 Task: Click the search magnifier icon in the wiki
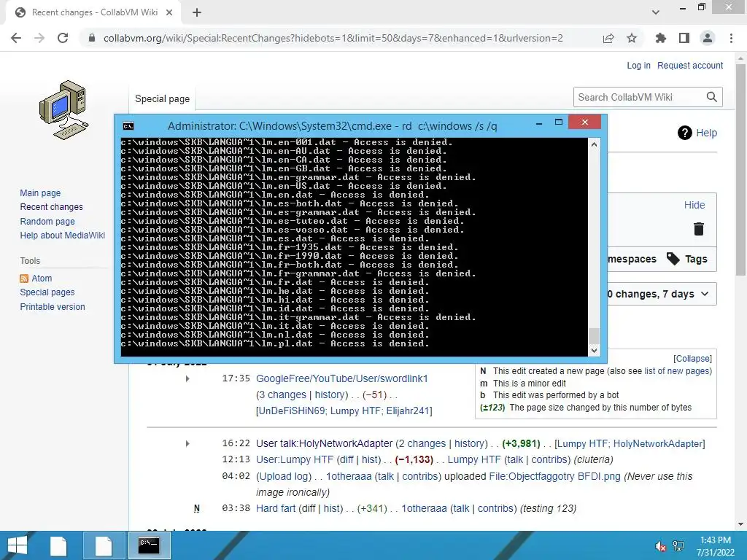click(712, 97)
